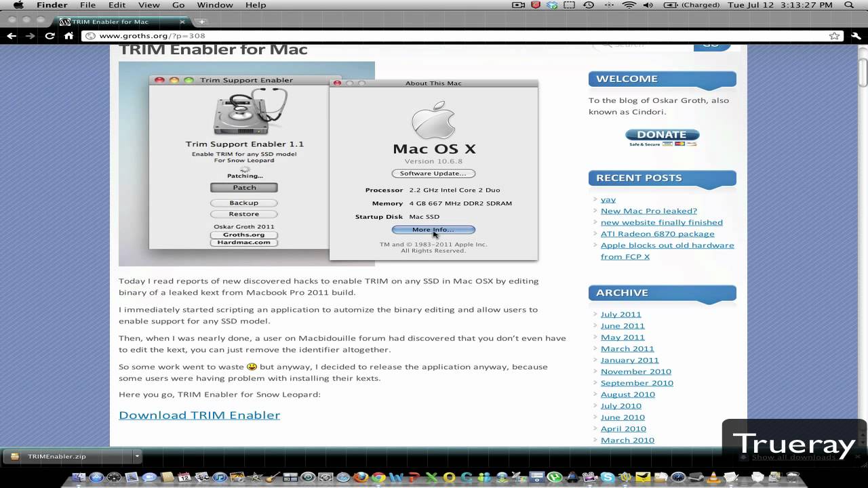Click the browser Forward arrow
Image resolution: width=868 pixels, height=488 pixels.
coord(30,36)
